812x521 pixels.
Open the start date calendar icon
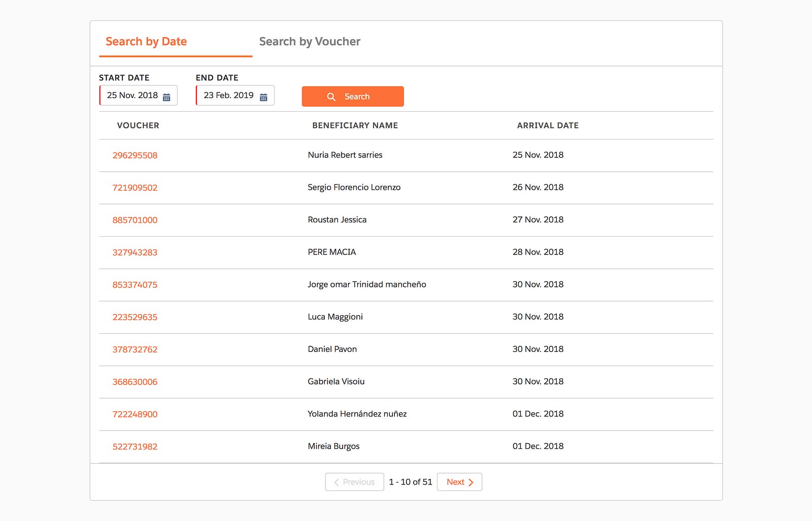(166, 97)
